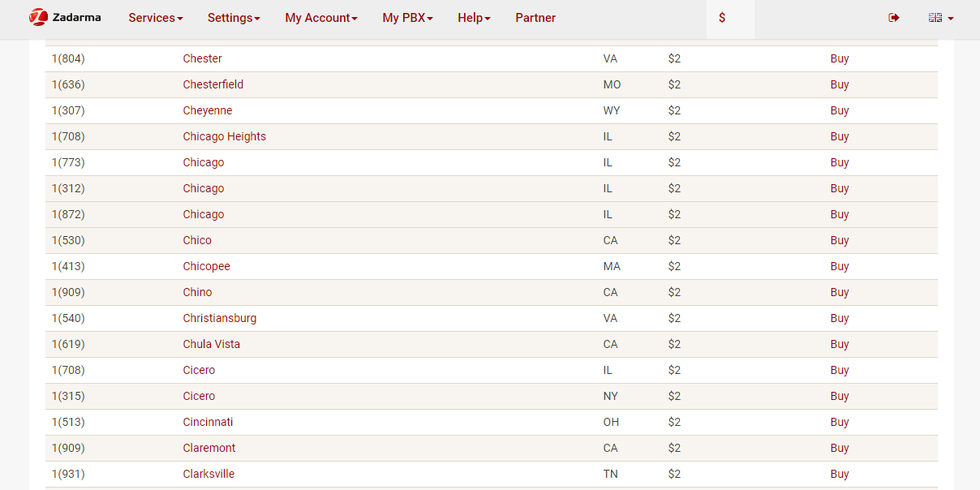Image resolution: width=980 pixels, height=490 pixels.
Task: Click the Cicero link for NY
Action: 199,396
